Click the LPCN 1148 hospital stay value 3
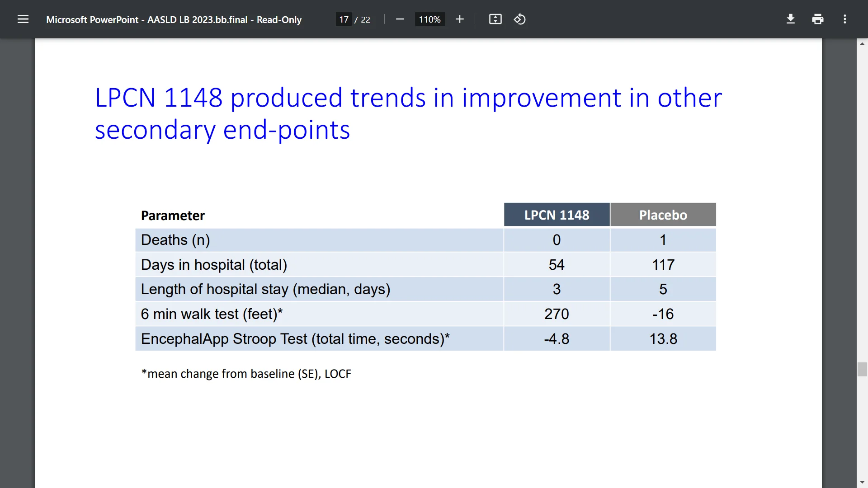This screenshot has height=488, width=868. (557, 289)
